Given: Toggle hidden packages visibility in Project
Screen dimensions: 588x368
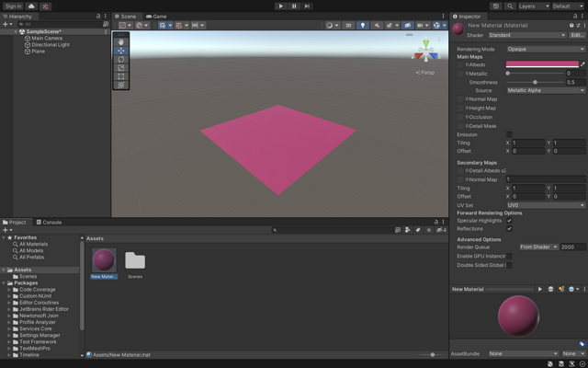Looking at the screenshot, I should 441,230.
